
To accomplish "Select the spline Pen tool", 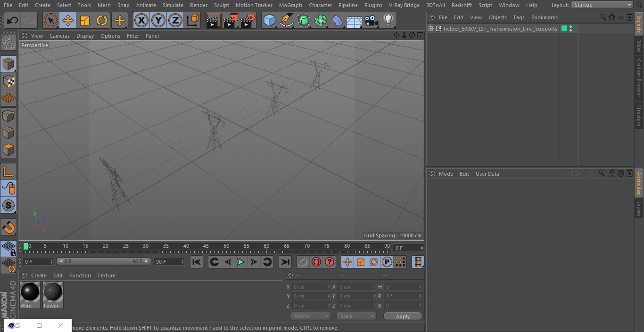I will (286, 21).
